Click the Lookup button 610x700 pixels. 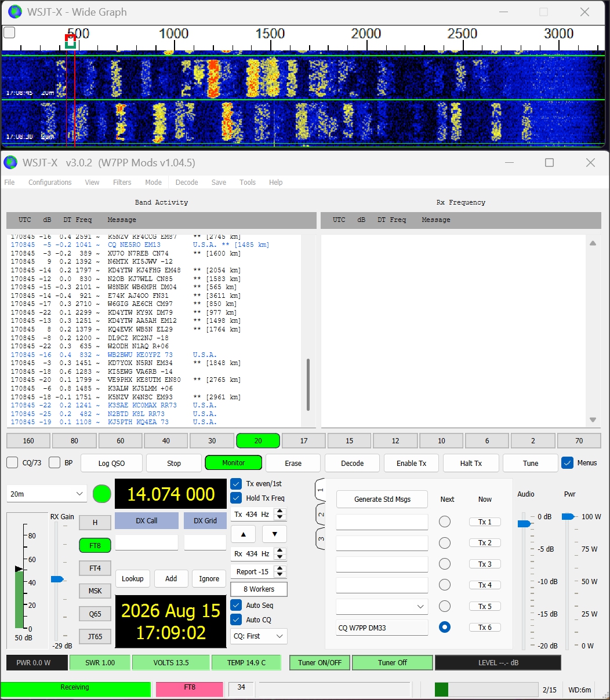[133, 578]
